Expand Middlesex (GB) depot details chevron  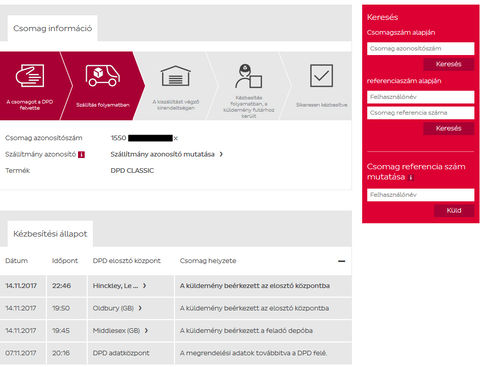point(146,330)
